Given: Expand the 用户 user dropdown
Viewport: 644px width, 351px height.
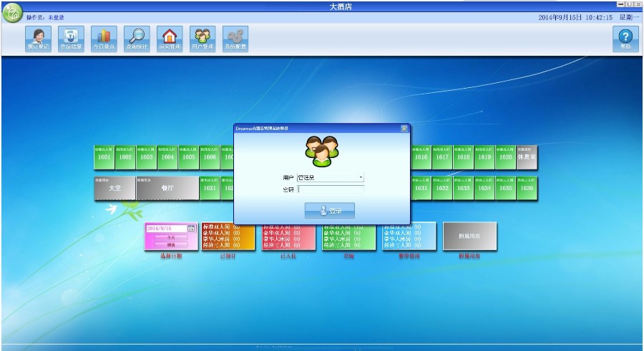Looking at the screenshot, I should (x=361, y=178).
